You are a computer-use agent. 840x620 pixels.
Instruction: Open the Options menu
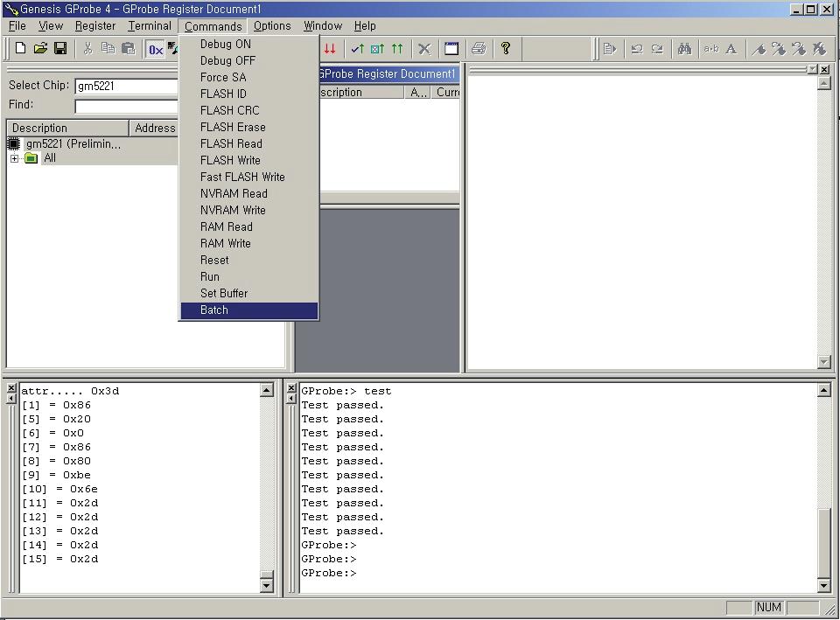click(x=272, y=25)
